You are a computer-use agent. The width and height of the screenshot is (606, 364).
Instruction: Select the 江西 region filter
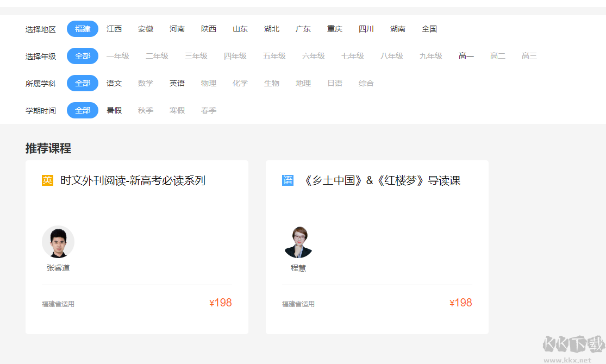point(114,29)
